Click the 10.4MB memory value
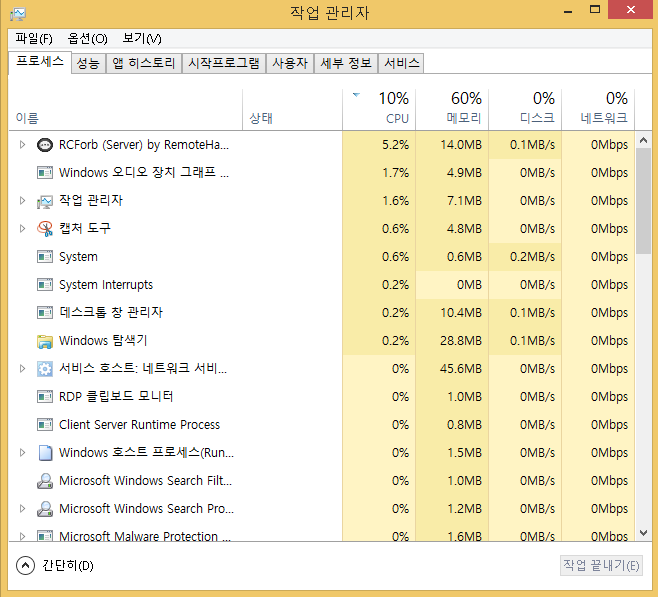The height and width of the screenshot is (597, 658). (461, 313)
